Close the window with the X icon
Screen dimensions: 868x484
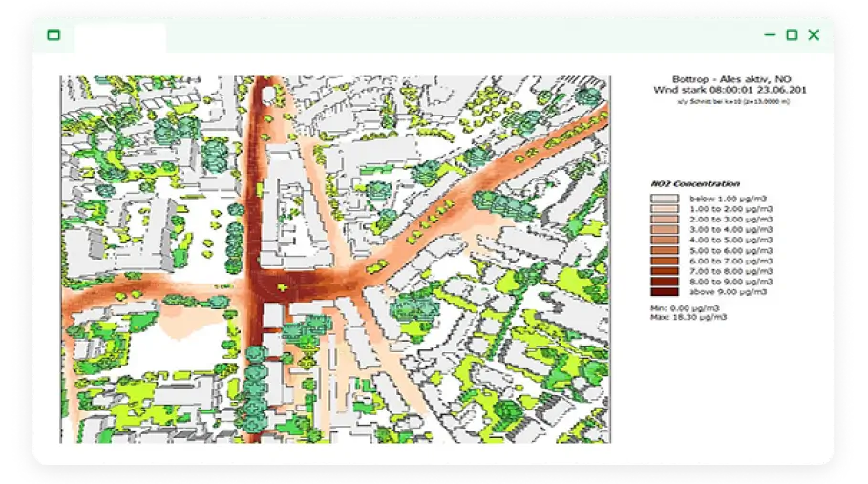pos(814,35)
